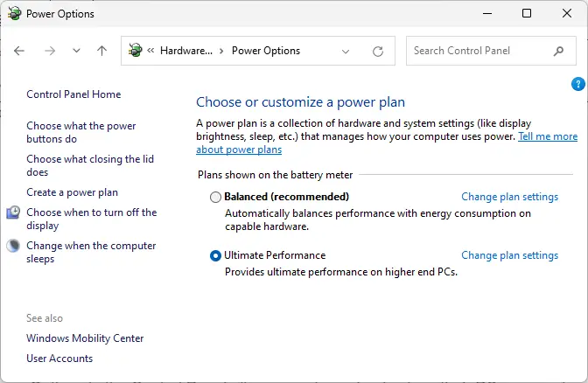Open Create a power plan
The width and height of the screenshot is (588, 383).
(72, 192)
